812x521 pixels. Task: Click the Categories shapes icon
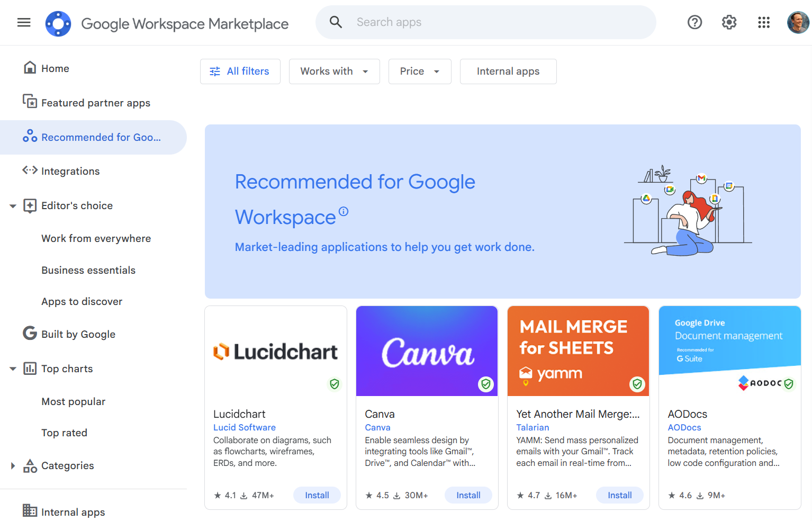click(30, 465)
